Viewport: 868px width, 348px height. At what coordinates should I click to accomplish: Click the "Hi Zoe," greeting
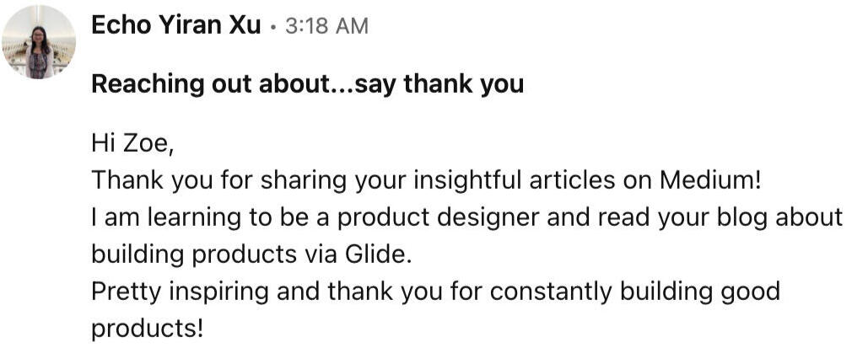132,145
